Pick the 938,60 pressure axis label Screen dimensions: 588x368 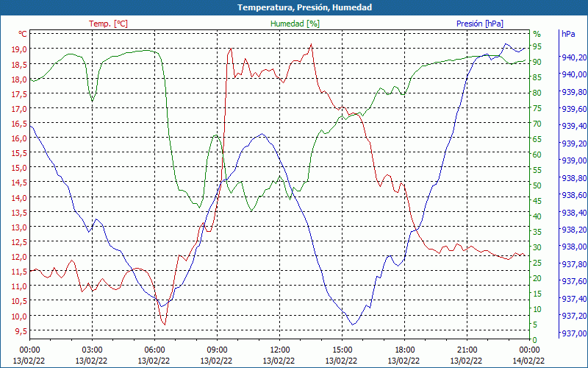574,195
